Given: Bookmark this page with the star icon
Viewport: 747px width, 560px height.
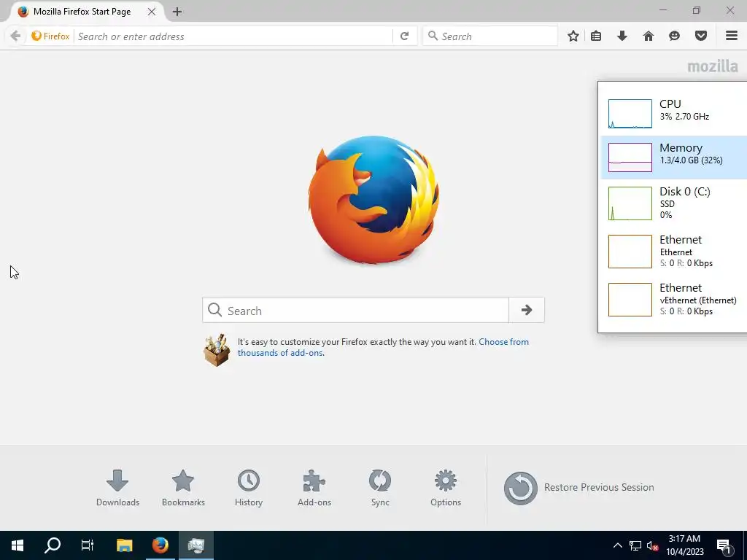Looking at the screenshot, I should point(573,36).
